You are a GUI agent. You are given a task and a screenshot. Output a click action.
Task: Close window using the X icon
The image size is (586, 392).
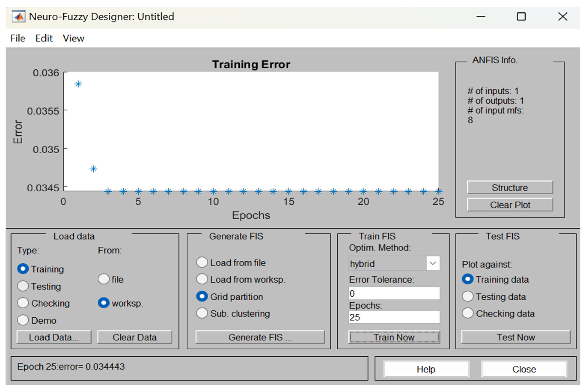tap(562, 17)
